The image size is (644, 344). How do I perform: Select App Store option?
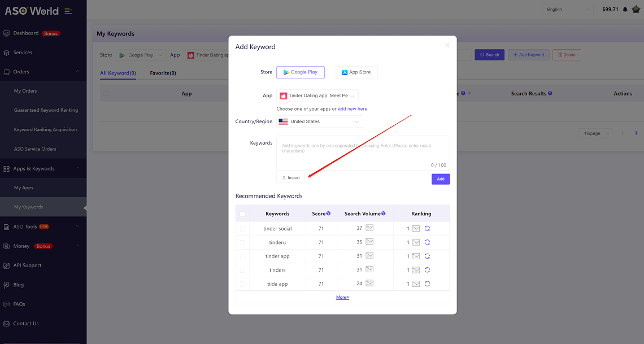(x=356, y=72)
